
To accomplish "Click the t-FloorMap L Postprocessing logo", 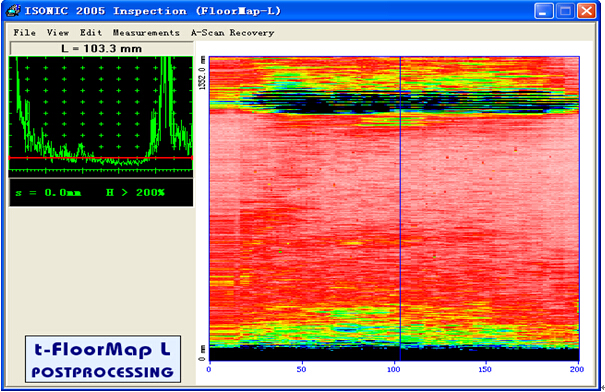I will coord(103,359).
